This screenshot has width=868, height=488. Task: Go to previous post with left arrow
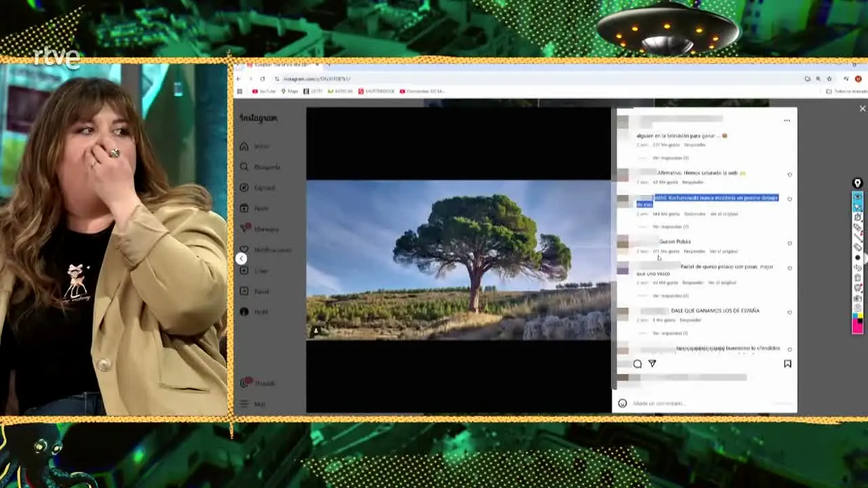(x=241, y=258)
